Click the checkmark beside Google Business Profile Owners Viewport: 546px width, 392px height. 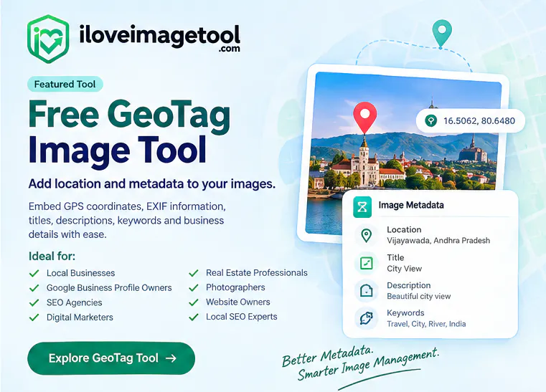[34, 287]
